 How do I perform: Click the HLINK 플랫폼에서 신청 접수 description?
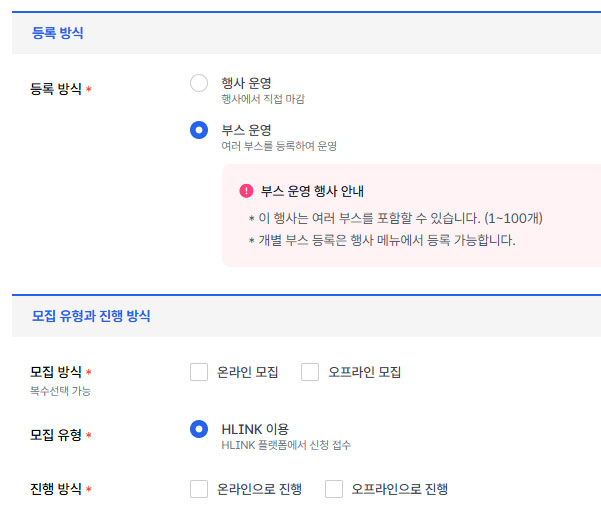[x=286, y=445]
